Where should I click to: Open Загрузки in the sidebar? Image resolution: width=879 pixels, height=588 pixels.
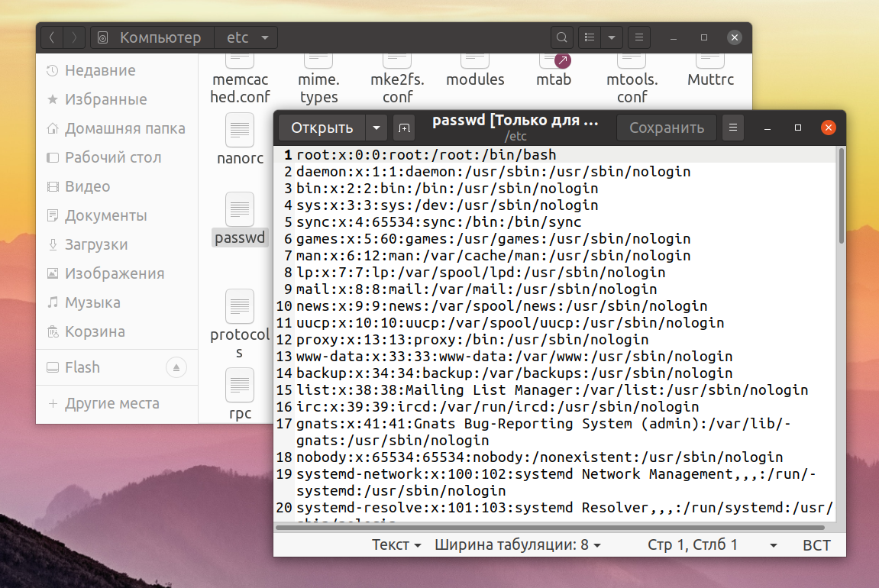(96, 245)
